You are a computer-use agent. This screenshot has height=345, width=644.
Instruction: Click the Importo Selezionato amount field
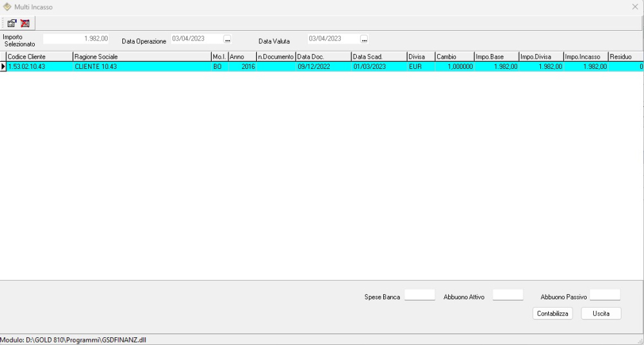pyautogui.click(x=76, y=39)
